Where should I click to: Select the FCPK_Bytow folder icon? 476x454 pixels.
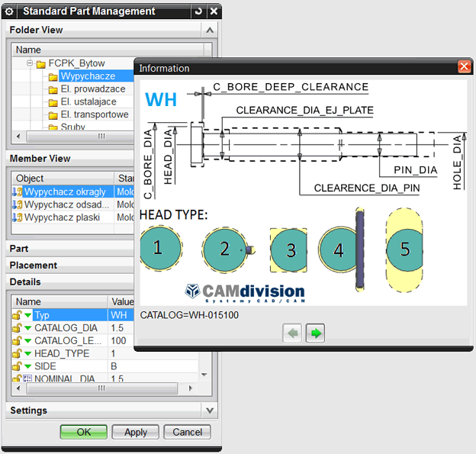[x=41, y=64]
